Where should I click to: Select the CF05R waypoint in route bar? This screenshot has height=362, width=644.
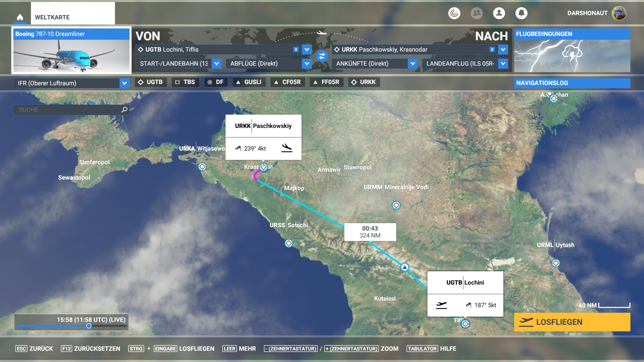(x=287, y=82)
